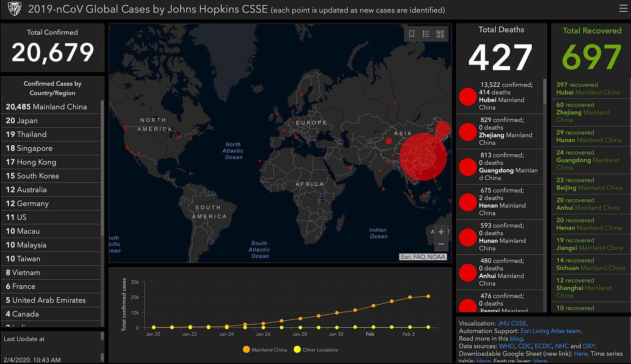Click the Esri, FAO, NOAA attribution label
Image resolution: width=631 pixels, height=364 pixels.
tap(423, 257)
